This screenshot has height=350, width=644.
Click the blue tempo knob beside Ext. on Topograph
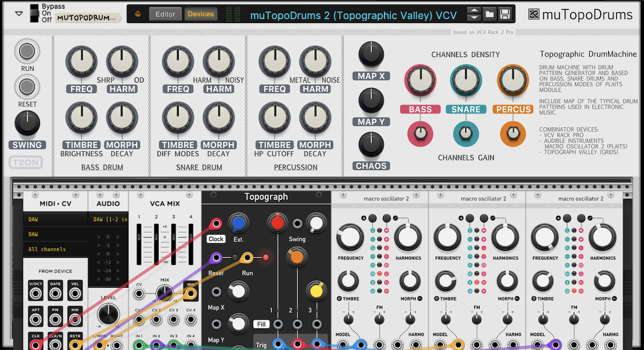238,223
